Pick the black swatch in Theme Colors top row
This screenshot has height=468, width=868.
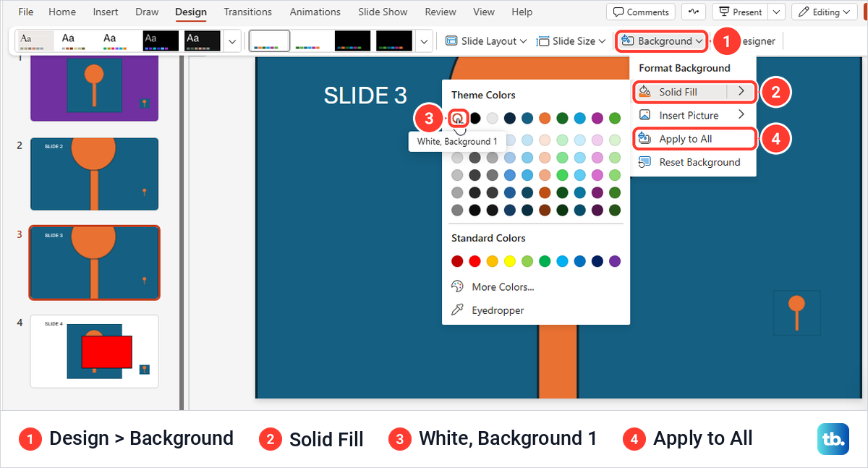pos(475,118)
